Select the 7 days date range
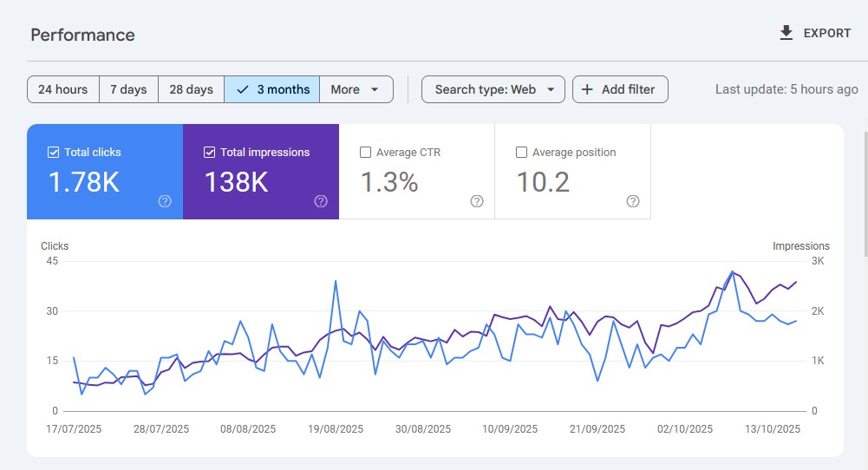Viewport: 868px width, 470px height. (128, 89)
